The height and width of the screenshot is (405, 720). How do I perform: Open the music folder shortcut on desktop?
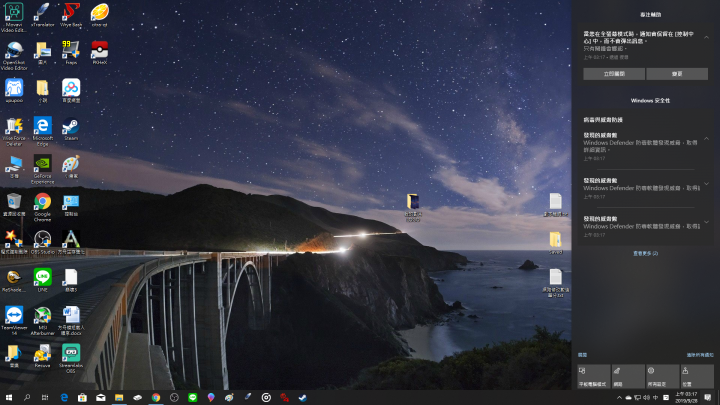14,356
